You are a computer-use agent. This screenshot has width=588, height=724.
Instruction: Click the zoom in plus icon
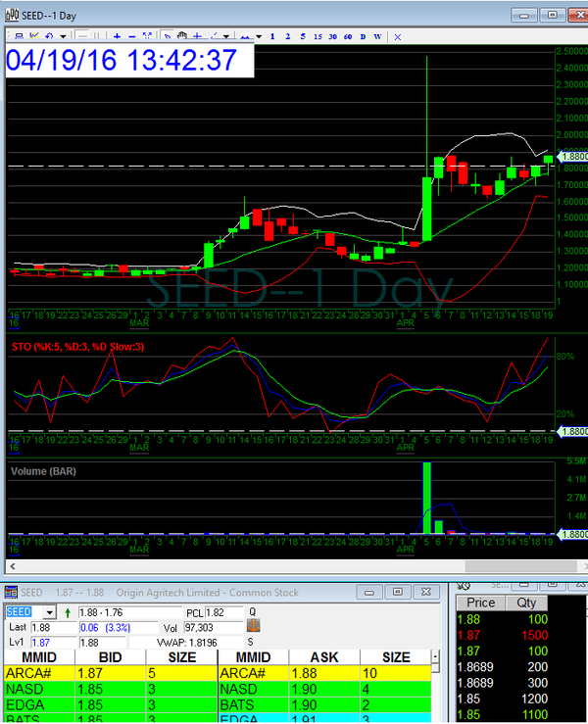(x=117, y=35)
